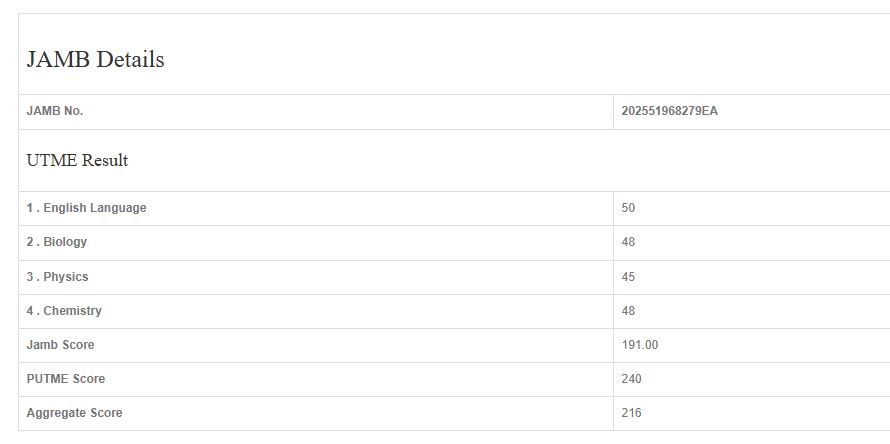The width and height of the screenshot is (890, 444).
Task: Select the Aggregate Score label
Action: tap(74, 413)
